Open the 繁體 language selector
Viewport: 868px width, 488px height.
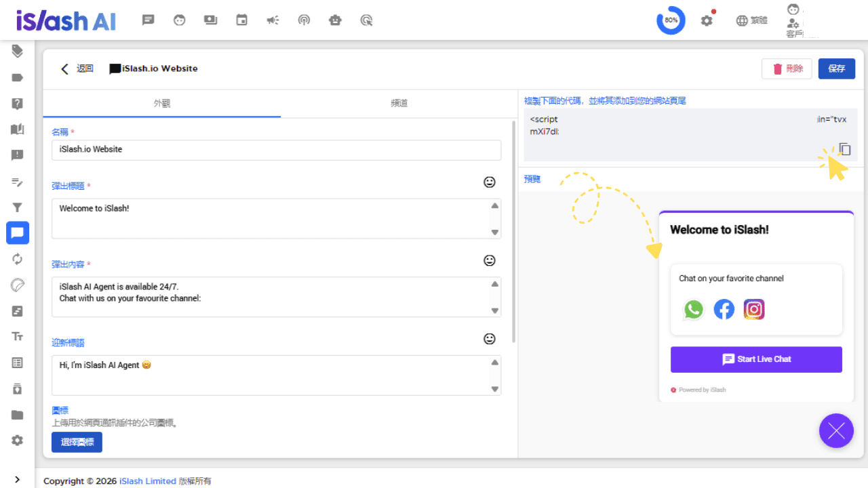pyautogui.click(x=752, y=20)
